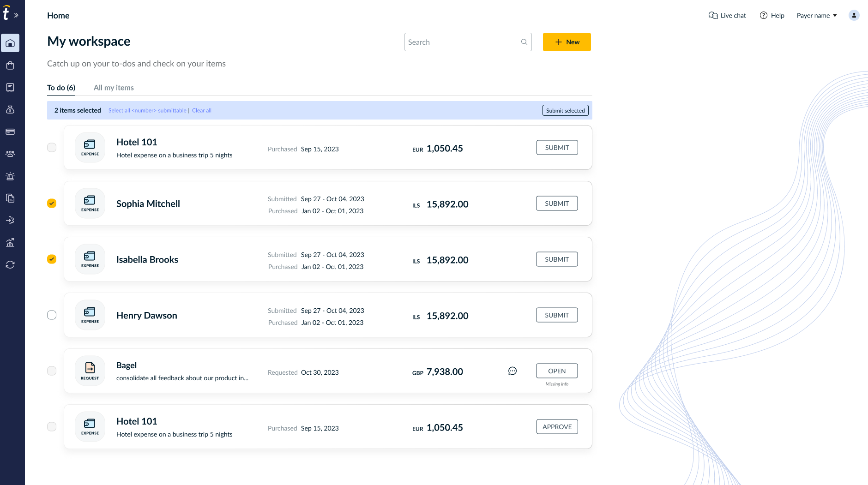The image size is (868, 485).
Task: Click the receipt icon in the sidebar
Action: pyautogui.click(x=10, y=87)
